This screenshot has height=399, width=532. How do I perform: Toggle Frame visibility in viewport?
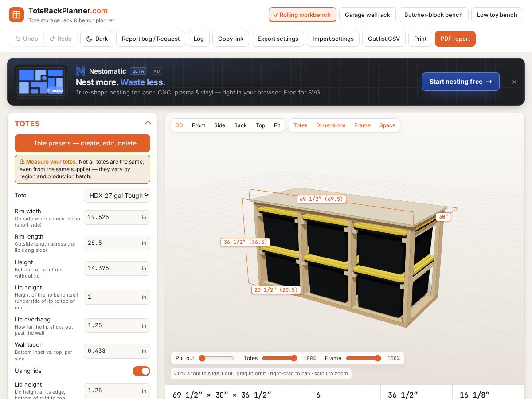[x=362, y=125]
